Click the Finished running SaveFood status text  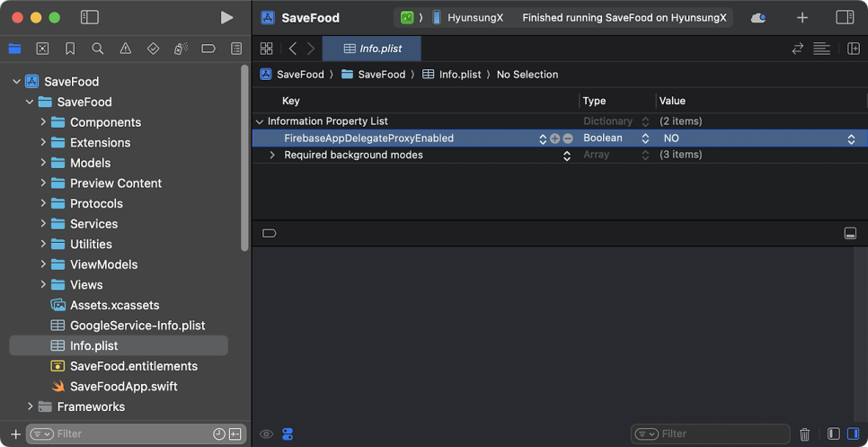[624, 18]
